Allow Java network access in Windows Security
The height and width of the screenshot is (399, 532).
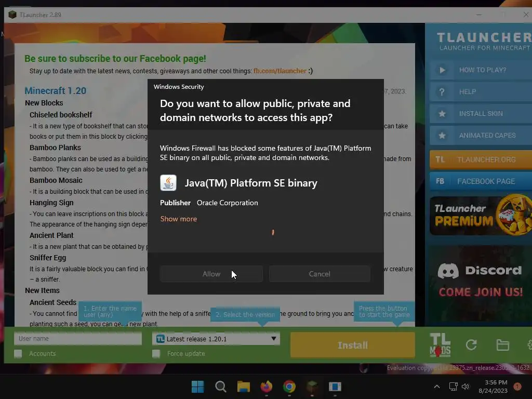[x=211, y=274]
